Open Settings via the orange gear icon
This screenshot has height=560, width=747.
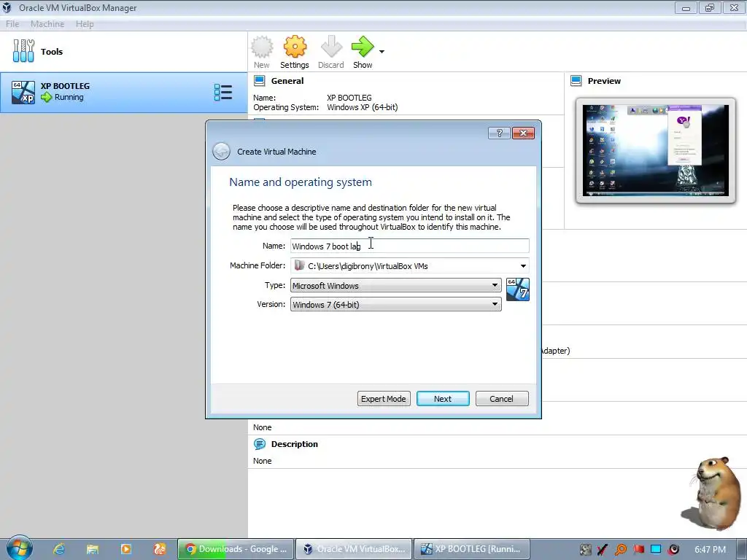coord(295,47)
